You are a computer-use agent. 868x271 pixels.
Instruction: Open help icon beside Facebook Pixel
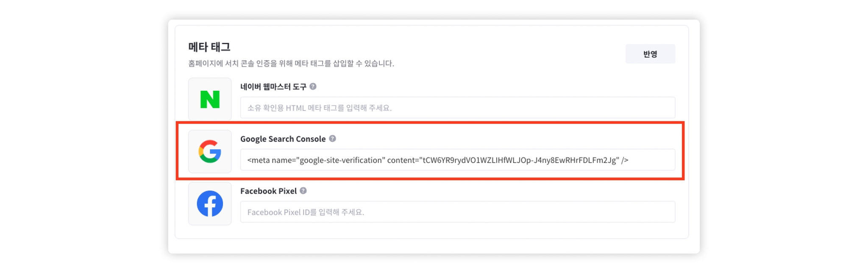pyautogui.click(x=303, y=191)
